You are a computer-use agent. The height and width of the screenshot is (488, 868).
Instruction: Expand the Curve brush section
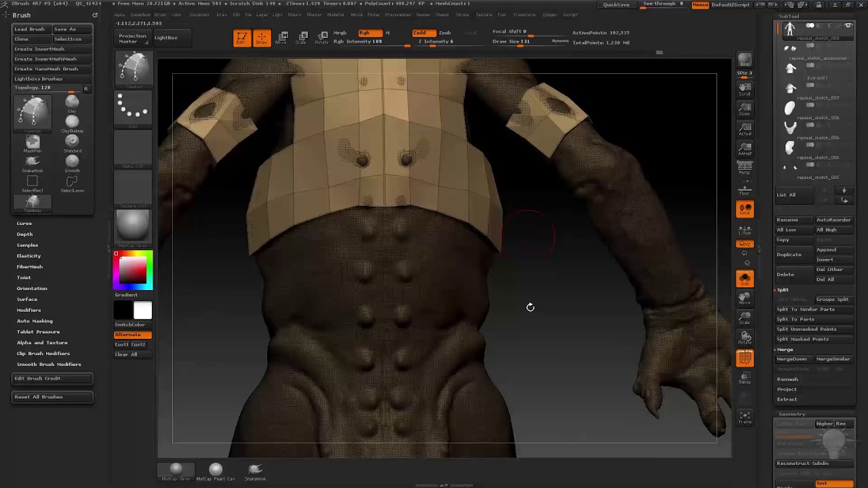click(24, 223)
